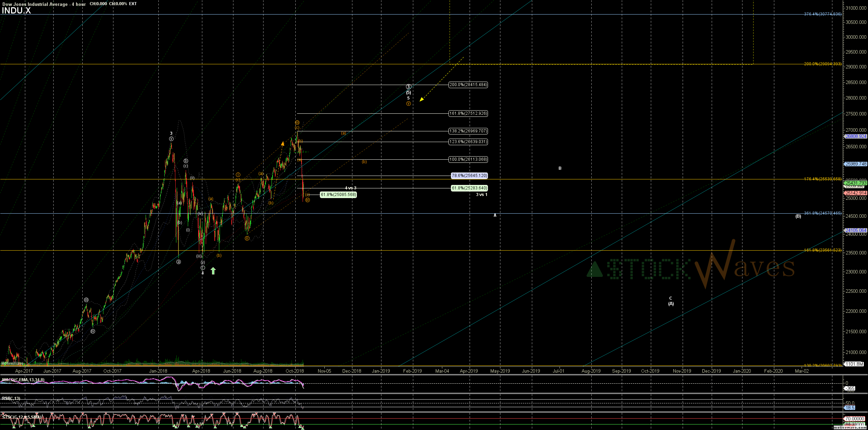Click the '4 vs 3' annotation
The width and height of the screenshot is (868, 430).
(x=351, y=188)
